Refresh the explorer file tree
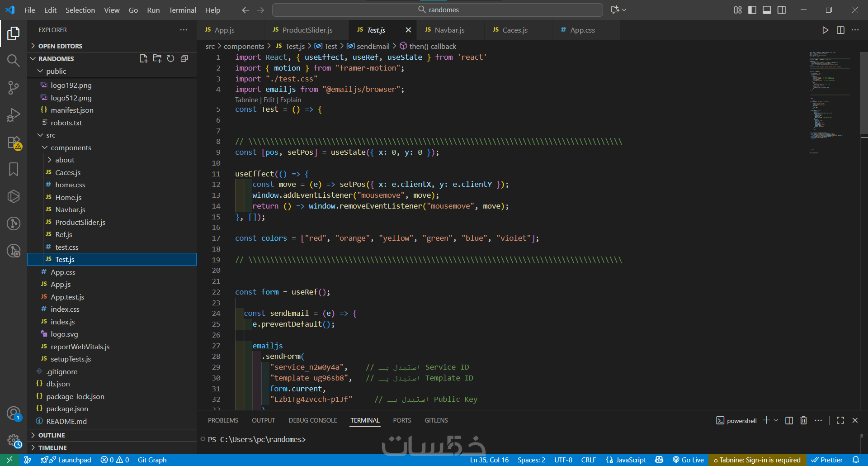 [x=170, y=58]
